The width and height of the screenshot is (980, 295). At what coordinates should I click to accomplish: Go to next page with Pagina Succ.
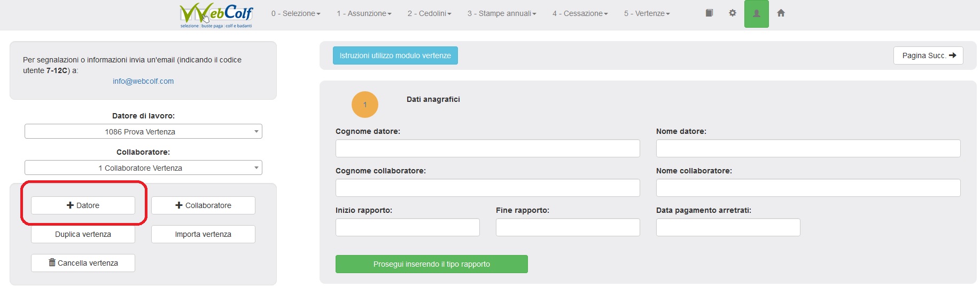[928, 55]
